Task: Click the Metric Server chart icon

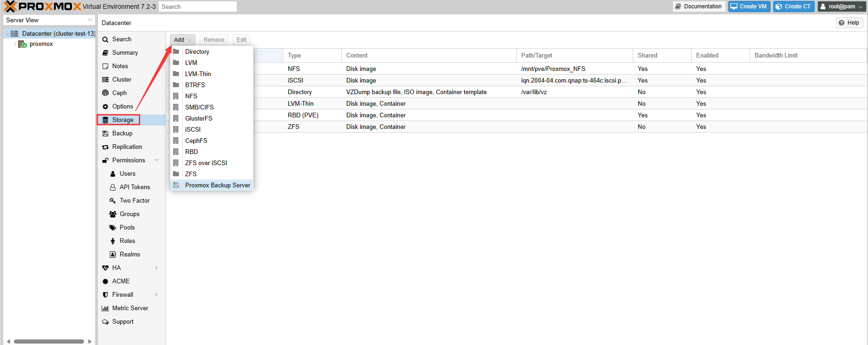Action: [105, 308]
